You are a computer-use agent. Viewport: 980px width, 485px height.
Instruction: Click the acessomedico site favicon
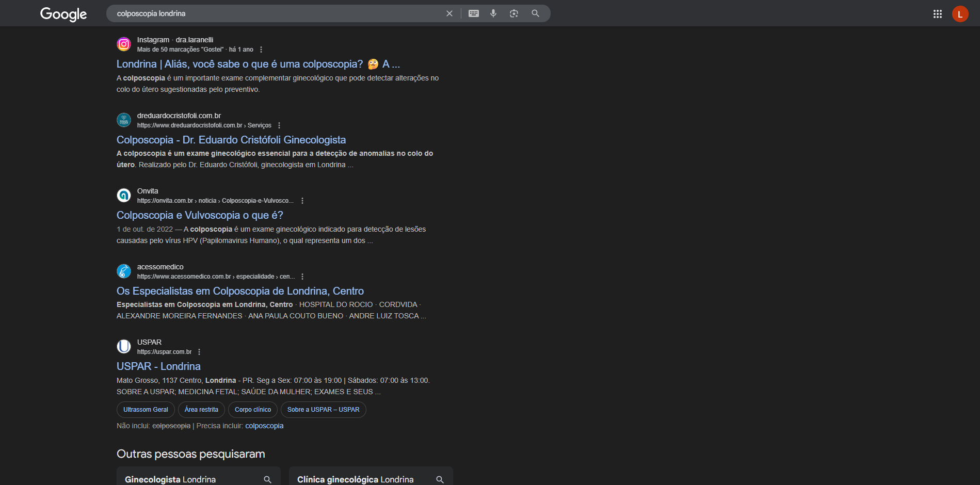[124, 271]
